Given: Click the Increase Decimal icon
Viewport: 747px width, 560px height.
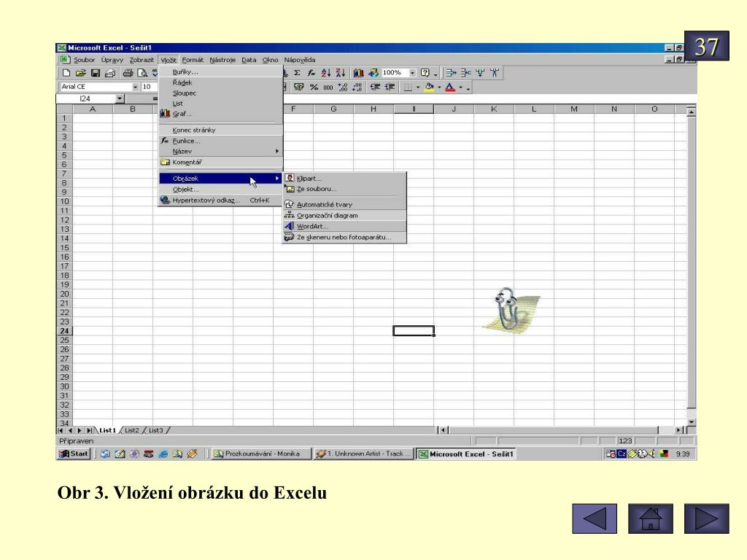Looking at the screenshot, I should pyautogui.click(x=343, y=87).
